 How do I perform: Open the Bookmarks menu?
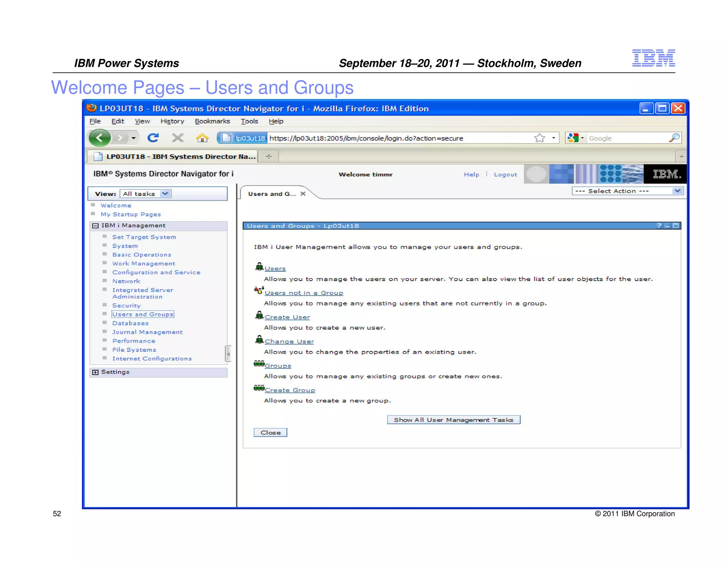pos(212,121)
